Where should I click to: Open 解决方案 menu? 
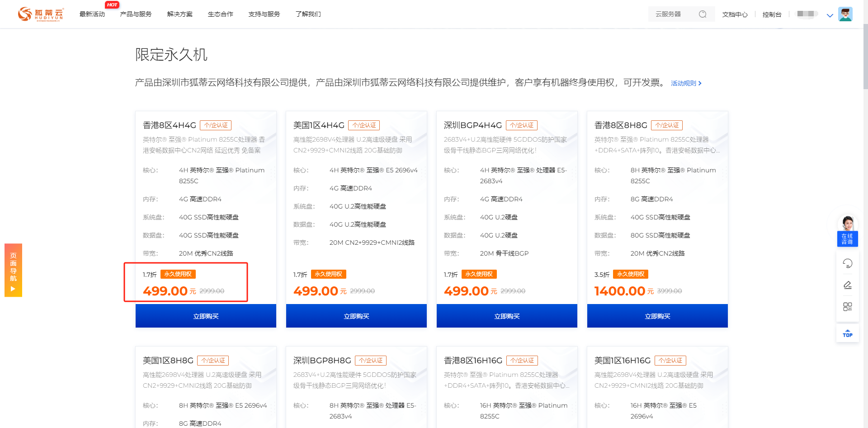click(x=180, y=14)
